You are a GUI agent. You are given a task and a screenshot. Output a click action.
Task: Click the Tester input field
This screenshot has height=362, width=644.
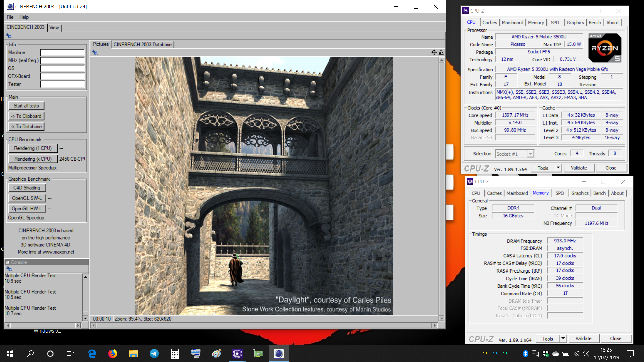tap(62, 84)
